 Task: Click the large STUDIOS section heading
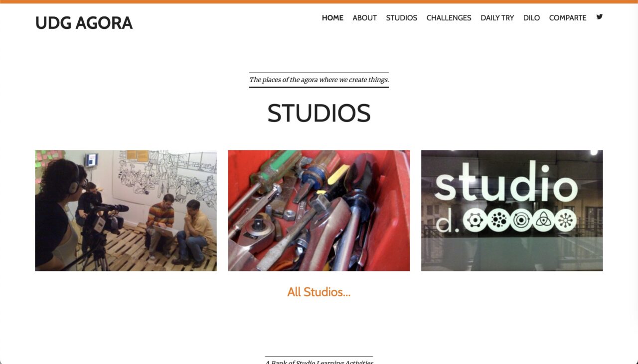pyautogui.click(x=319, y=114)
